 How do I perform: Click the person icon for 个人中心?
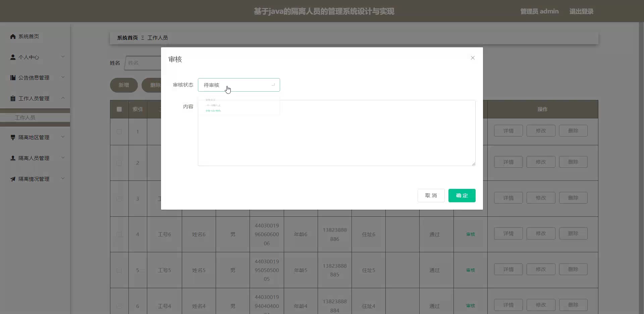point(13,57)
